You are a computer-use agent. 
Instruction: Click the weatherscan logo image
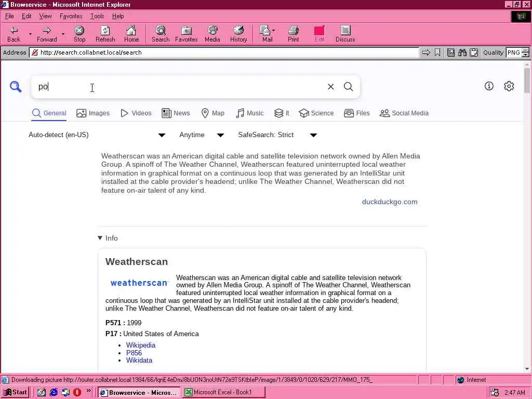139,283
